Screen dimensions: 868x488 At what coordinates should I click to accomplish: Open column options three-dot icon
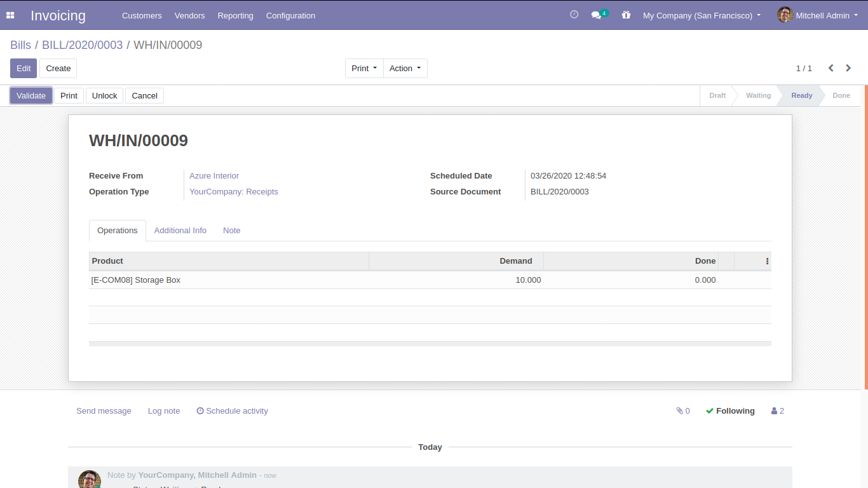tap(767, 261)
